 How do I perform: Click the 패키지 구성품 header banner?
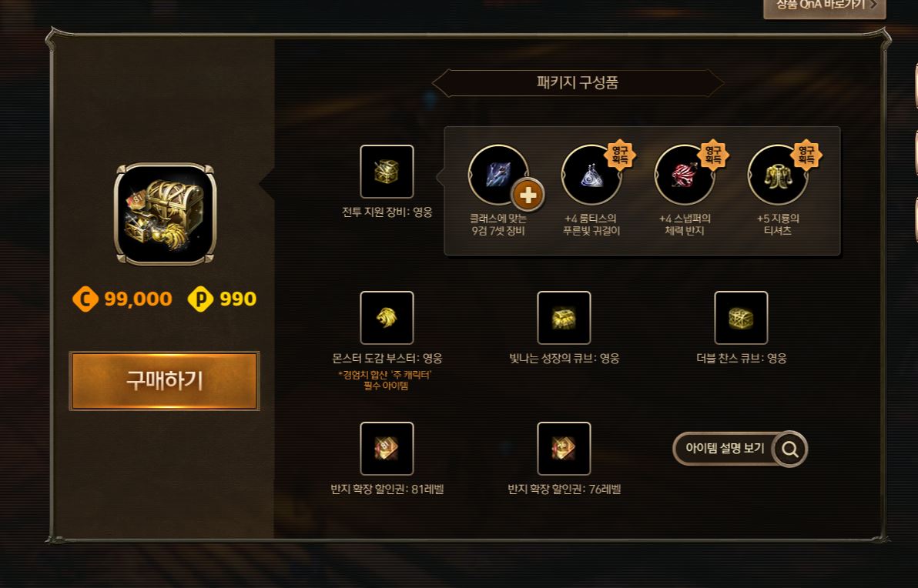pos(578,82)
